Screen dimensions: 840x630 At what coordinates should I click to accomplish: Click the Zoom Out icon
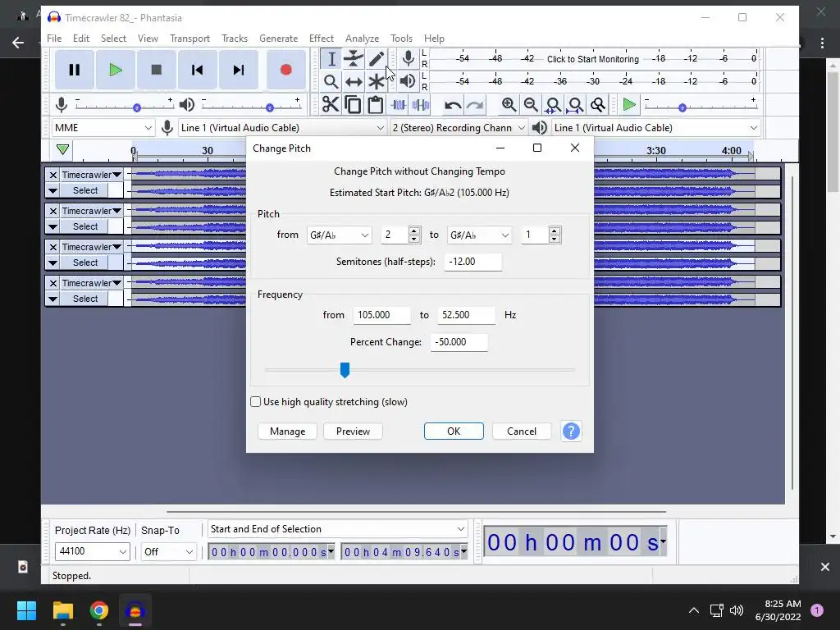pyautogui.click(x=531, y=104)
